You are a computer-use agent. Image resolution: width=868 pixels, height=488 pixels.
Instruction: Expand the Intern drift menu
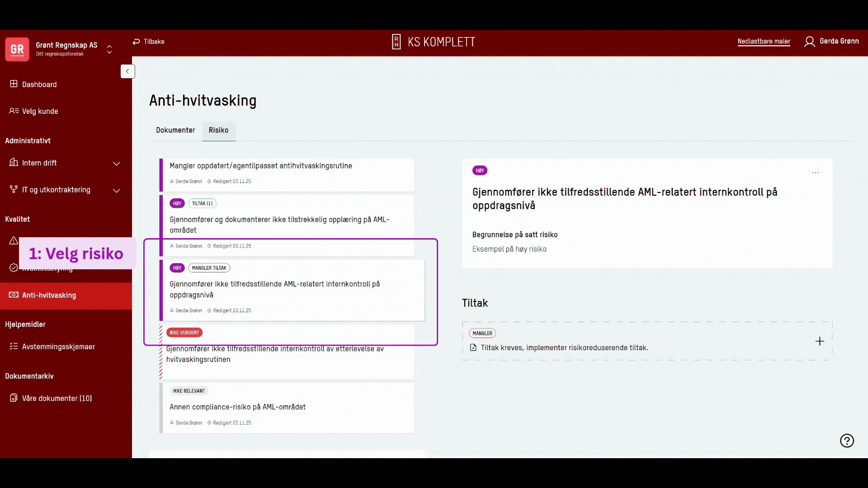(x=116, y=164)
